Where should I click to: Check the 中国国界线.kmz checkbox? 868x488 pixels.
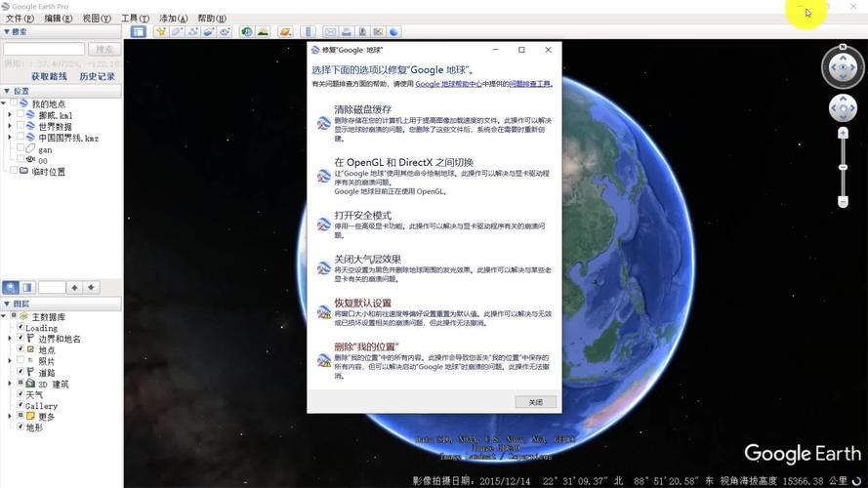pos(21,137)
